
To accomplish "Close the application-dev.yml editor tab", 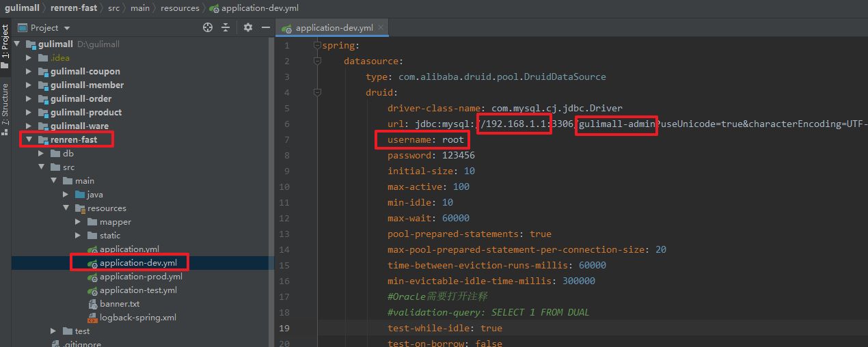I will coord(381,27).
